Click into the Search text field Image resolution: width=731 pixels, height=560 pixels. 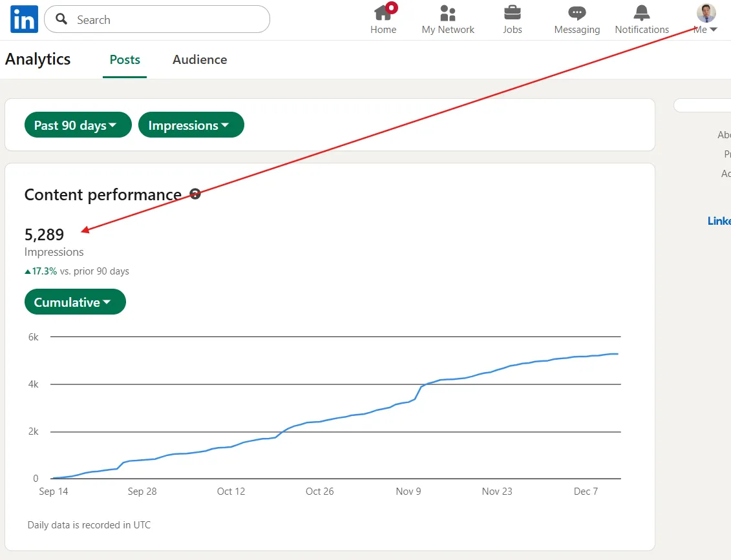pos(168,19)
